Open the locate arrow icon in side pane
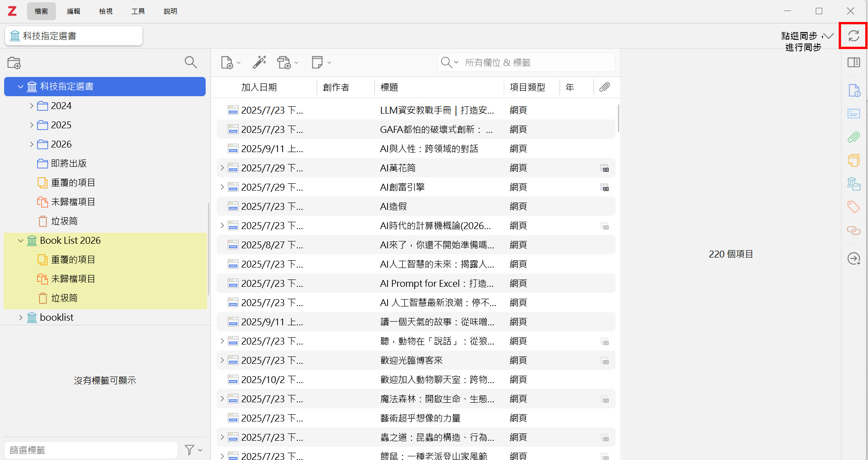868x460 pixels. (x=853, y=259)
